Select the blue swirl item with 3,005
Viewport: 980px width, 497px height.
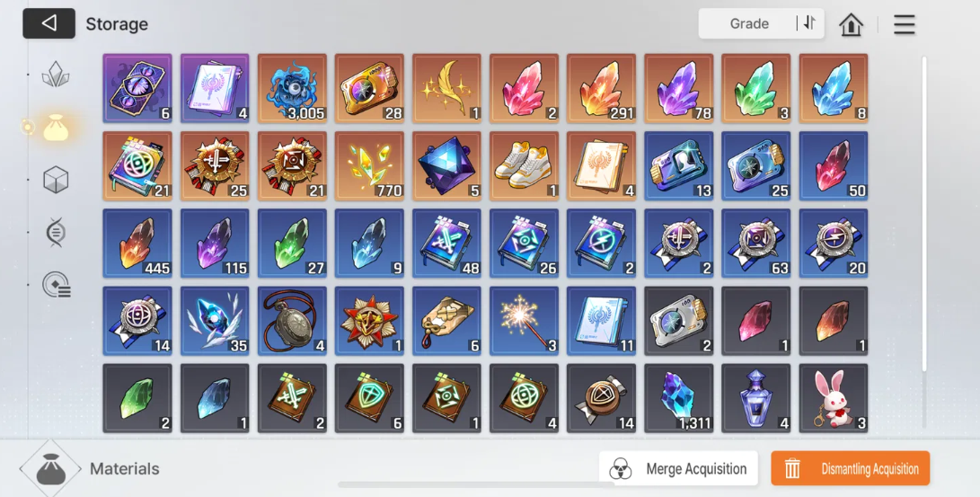coord(292,88)
